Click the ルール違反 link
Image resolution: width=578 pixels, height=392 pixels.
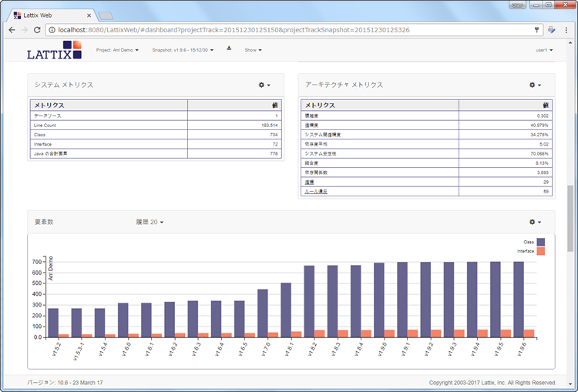(316, 192)
